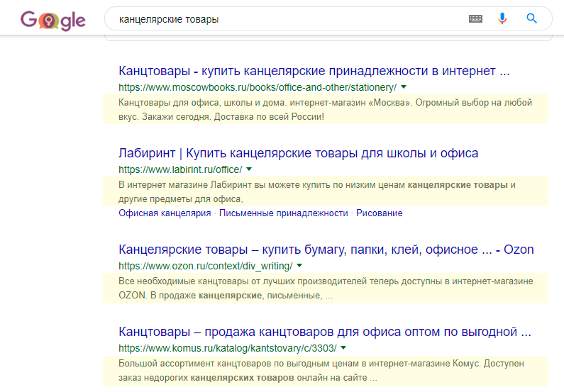Open the Комус "Канцтовары – продажа" result
Image resolution: width=564 pixels, height=392 pixels.
tap(324, 332)
